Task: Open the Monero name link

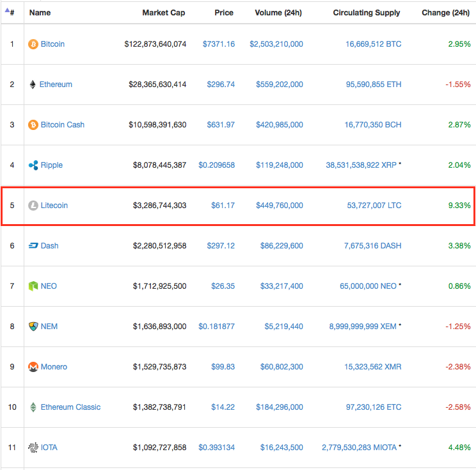Action: 54,367
